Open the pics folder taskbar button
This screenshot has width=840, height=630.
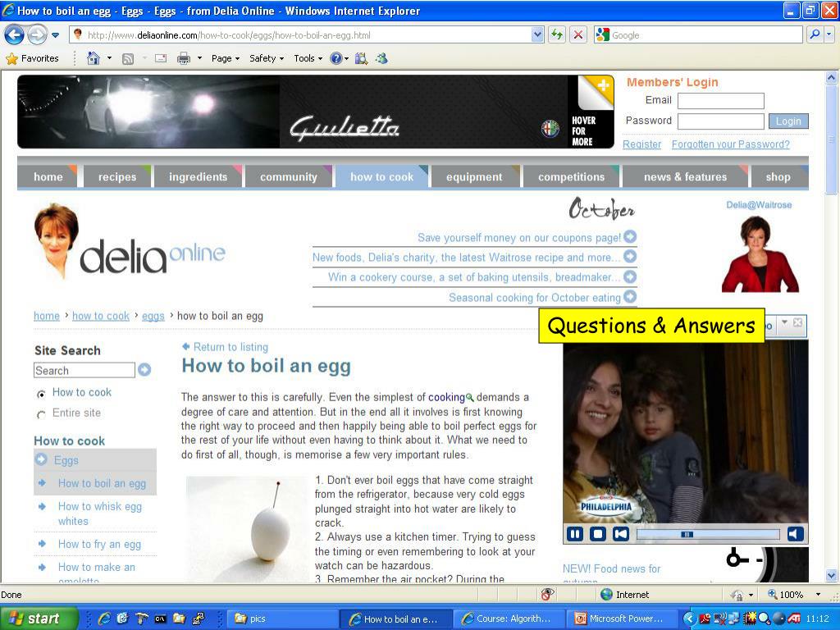[283, 619]
